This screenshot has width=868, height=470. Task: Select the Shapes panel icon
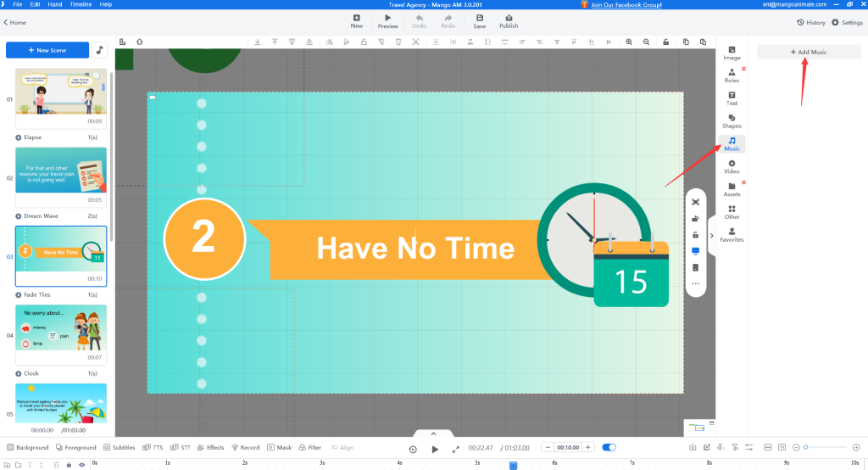pyautogui.click(x=732, y=121)
